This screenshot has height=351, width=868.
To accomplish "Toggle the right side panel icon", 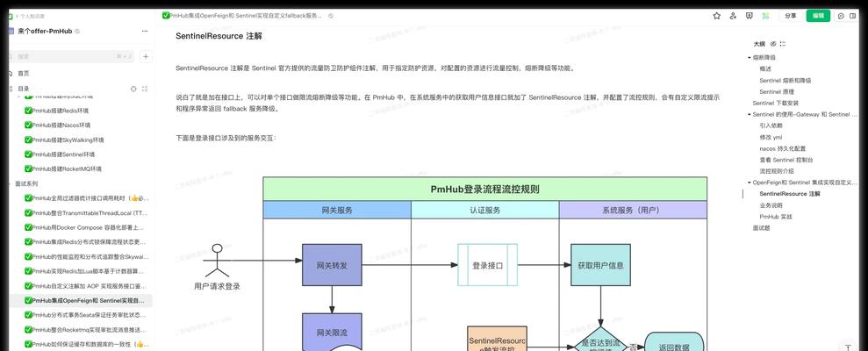I will click(x=852, y=16).
